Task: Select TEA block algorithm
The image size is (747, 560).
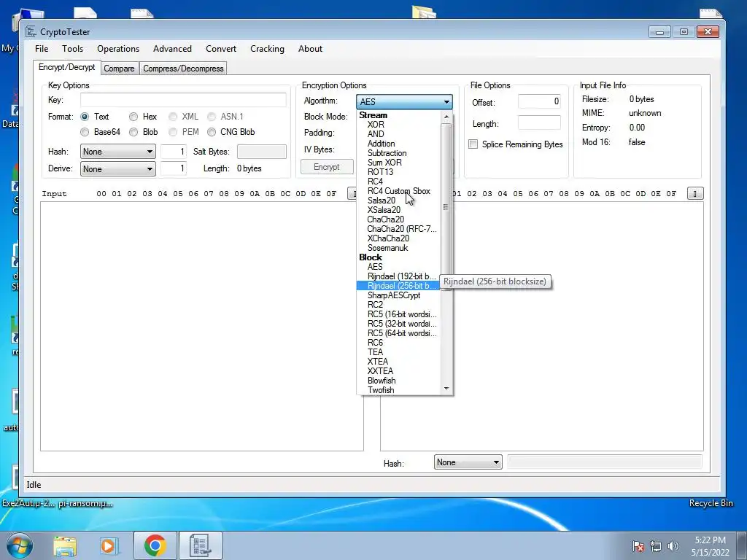Action: coord(375,352)
